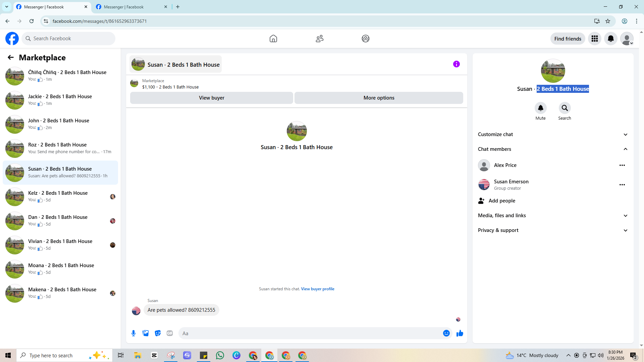Send a thumbs-up like

tap(460, 333)
